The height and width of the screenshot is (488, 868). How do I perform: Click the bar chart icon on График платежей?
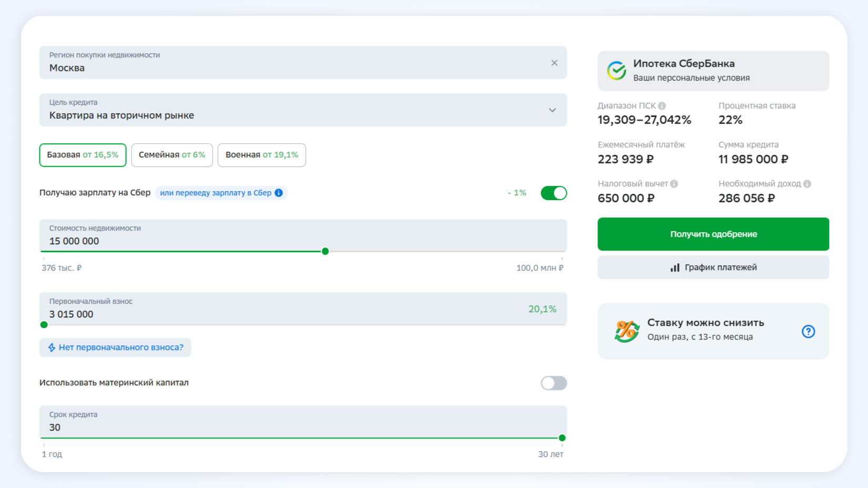click(x=675, y=267)
